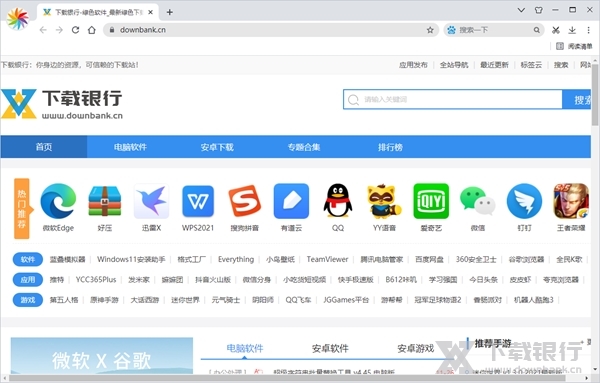Select the 电脑软件 content tab
Image resolution: width=600 pixels, height=383 pixels.
pos(245,349)
